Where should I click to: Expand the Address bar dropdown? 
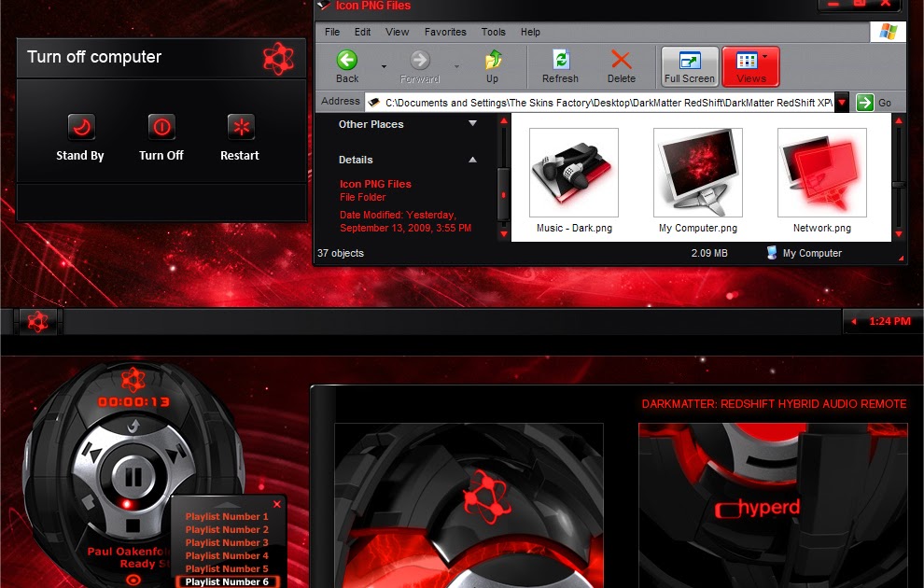pyautogui.click(x=842, y=103)
